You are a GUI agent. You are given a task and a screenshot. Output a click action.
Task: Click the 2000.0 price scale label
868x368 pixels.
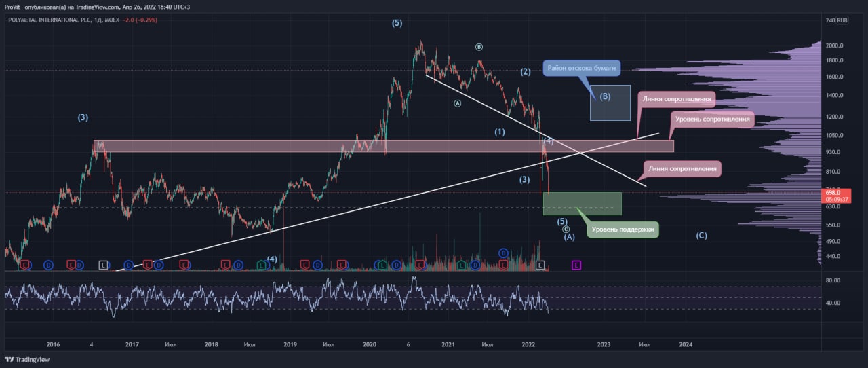click(834, 45)
